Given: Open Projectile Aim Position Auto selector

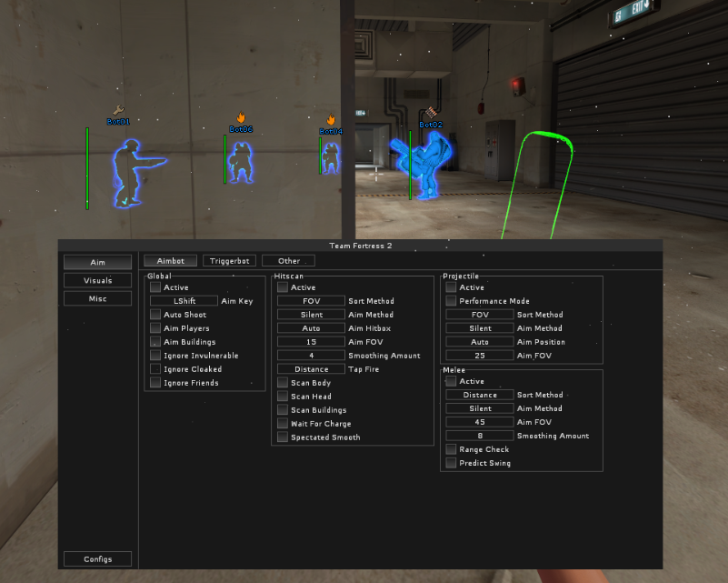Looking at the screenshot, I should (480, 342).
